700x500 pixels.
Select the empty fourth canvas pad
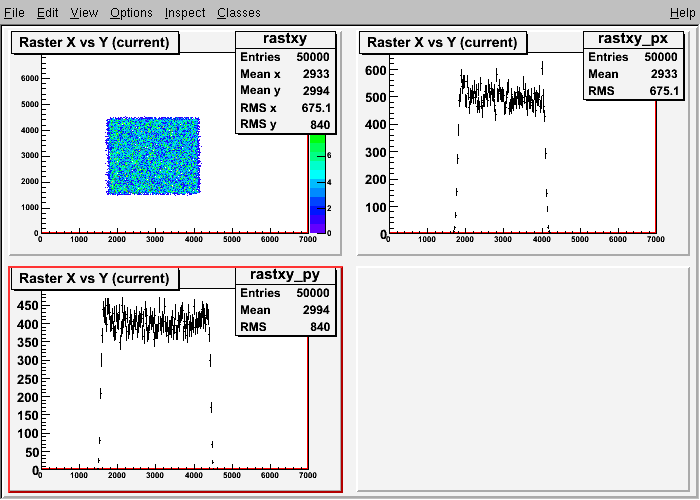(523, 379)
